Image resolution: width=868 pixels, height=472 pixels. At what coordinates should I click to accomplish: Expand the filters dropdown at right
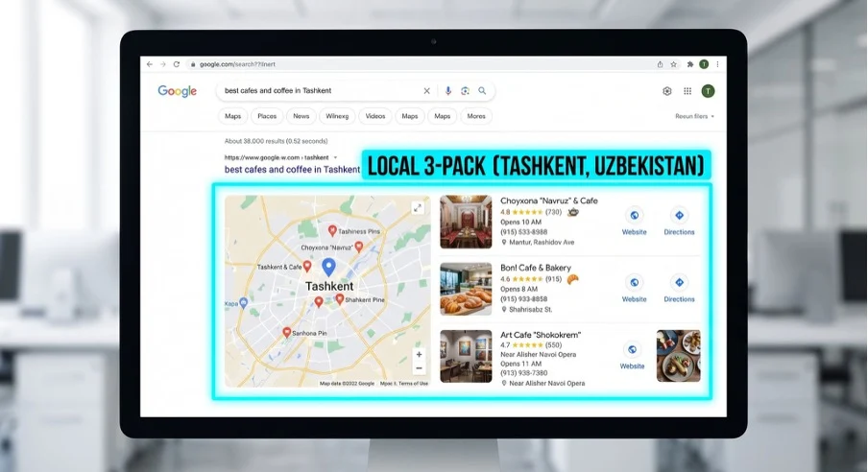pos(694,116)
